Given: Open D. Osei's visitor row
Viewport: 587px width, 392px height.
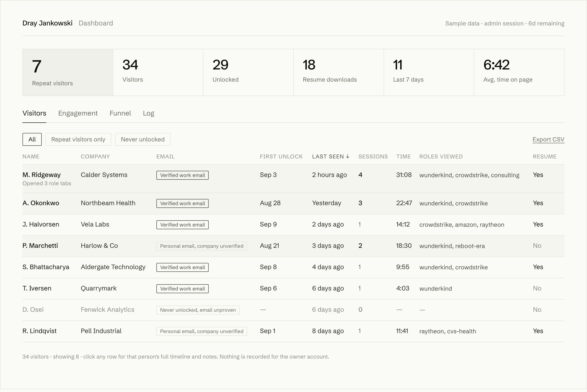Looking at the screenshot, I should click(293, 310).
